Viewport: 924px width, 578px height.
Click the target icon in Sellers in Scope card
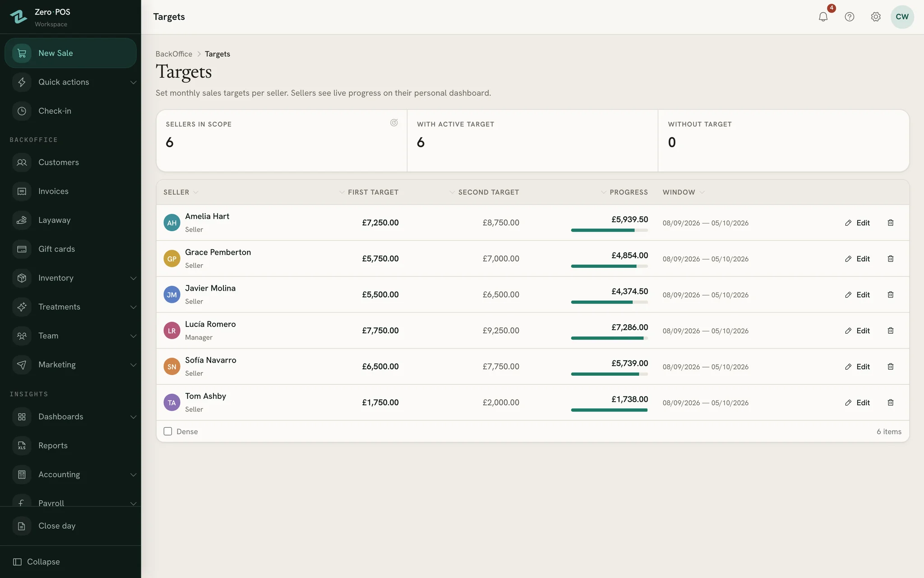(x=394, y=123)
